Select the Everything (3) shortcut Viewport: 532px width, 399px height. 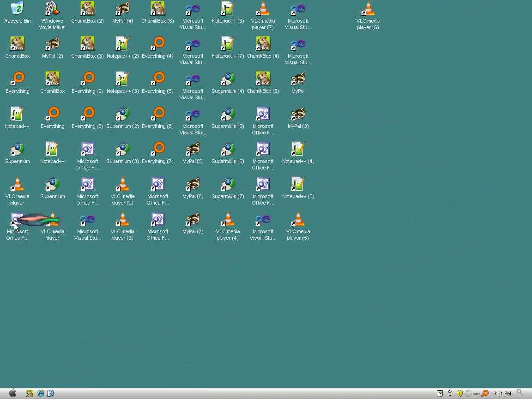tap(88, 118)
